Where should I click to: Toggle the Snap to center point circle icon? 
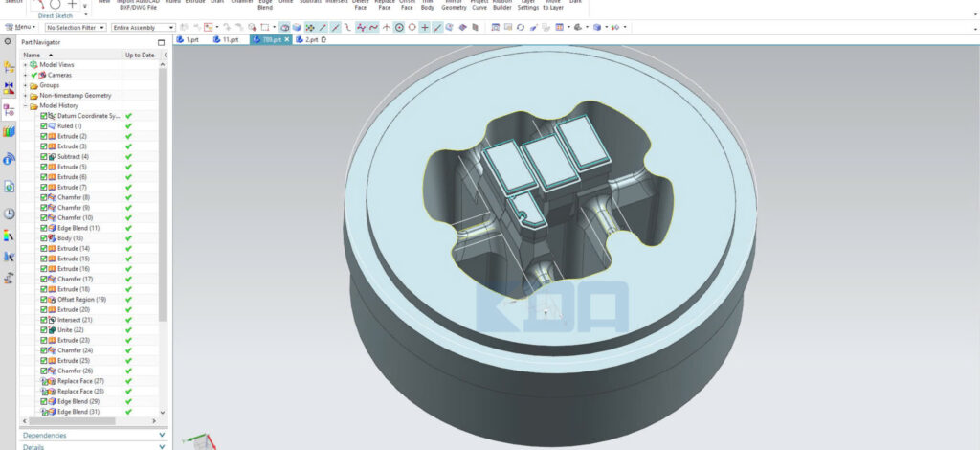pyautogui.click(x=399, y=27)
